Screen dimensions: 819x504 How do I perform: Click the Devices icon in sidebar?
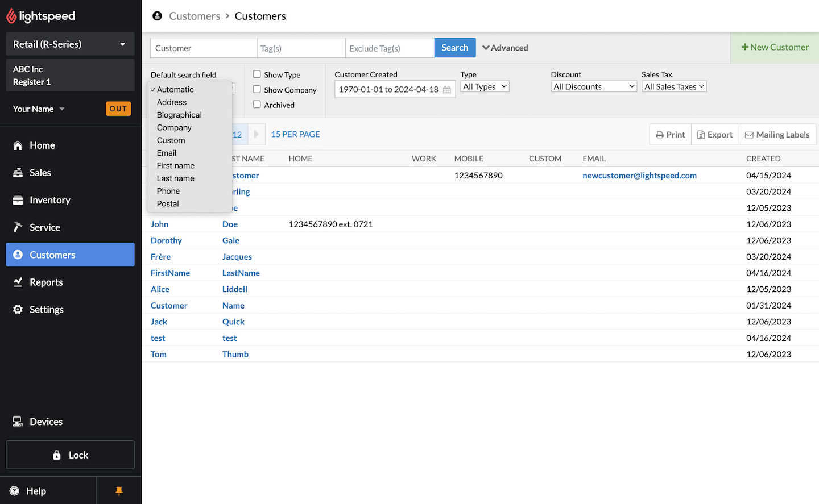pos(18,422)
